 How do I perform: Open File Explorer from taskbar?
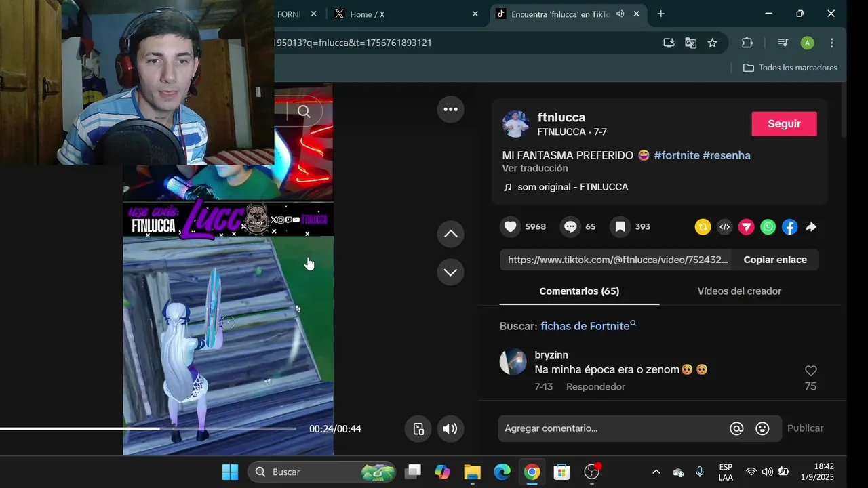click(472, 472)
